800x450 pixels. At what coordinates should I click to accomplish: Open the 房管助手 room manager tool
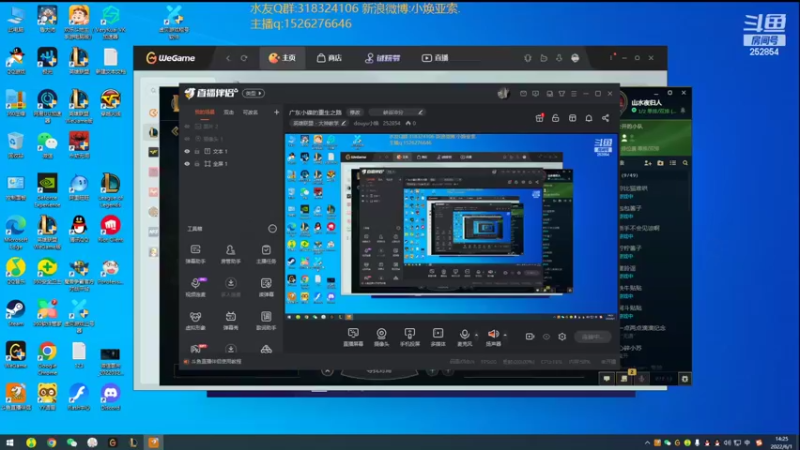coord(231,254)
